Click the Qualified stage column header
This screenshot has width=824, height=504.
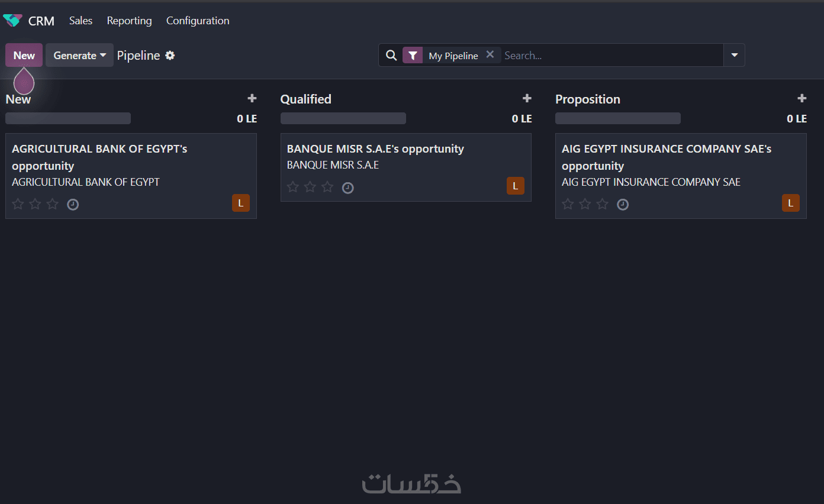[306, 99]
